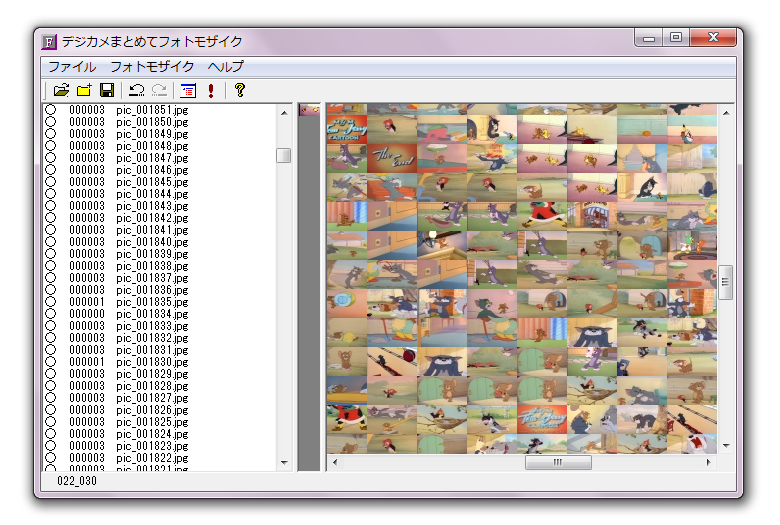Click file name pic_001843.jpg

pyautogui.click(x=152, y=206)
